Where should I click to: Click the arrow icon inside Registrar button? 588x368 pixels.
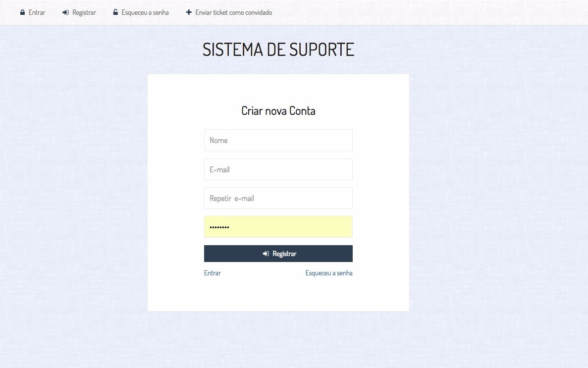point(266,254)
